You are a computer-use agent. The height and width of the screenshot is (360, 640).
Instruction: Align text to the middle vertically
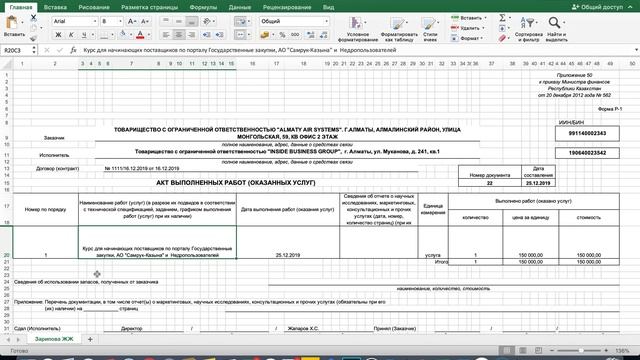pos(178,21)
